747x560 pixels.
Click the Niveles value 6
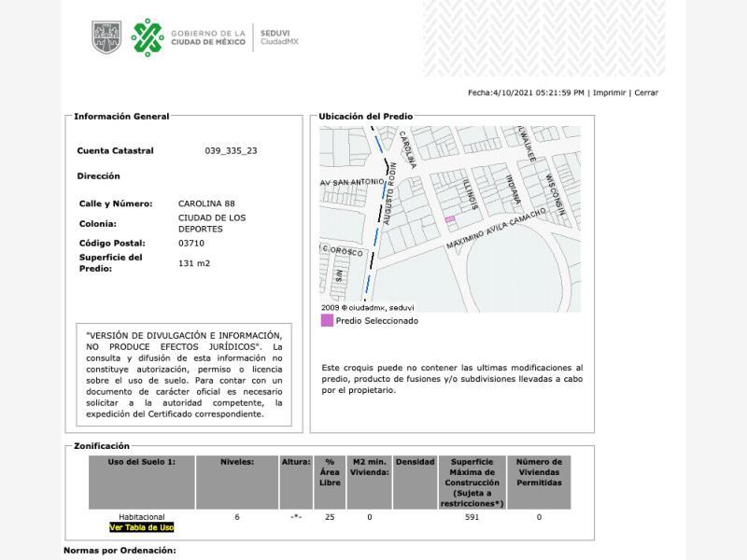pos(237,517)
